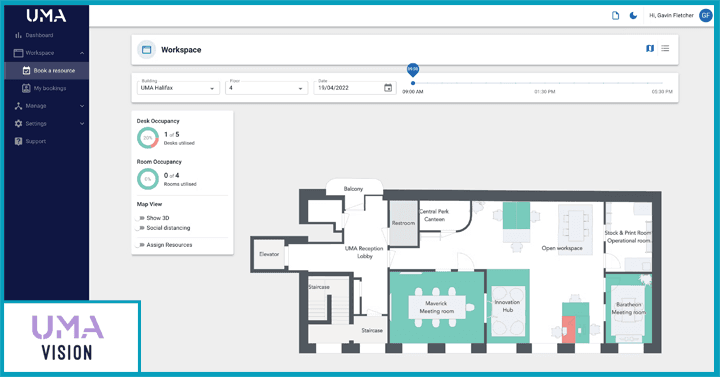Turn on Social distancing toggle
This screenshot has width=720, height=377.
[x=140, y=228]
